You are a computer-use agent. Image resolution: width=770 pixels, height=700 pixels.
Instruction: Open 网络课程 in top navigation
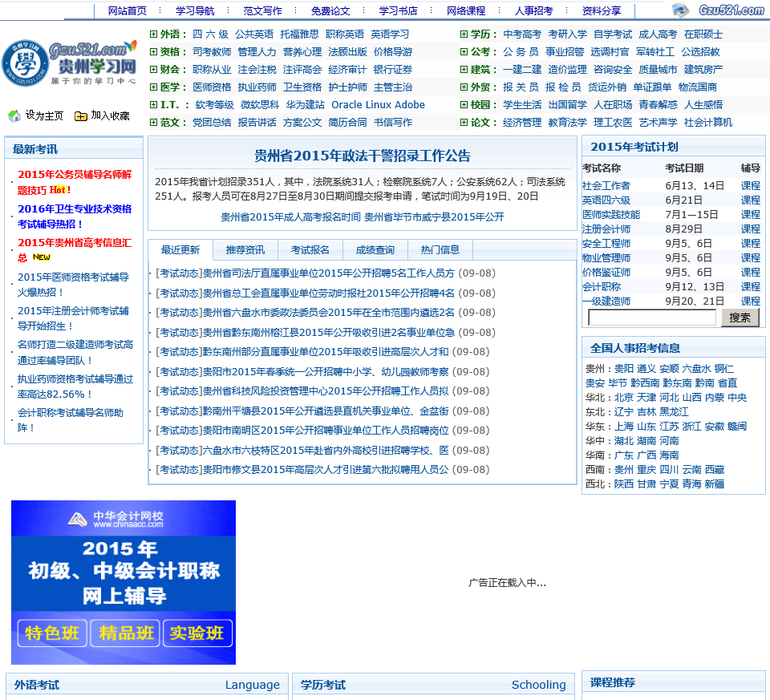tap(466, 10)
